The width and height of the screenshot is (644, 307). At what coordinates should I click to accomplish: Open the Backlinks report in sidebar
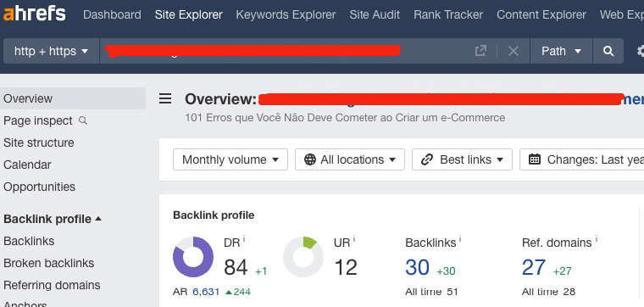pos(29,241)
